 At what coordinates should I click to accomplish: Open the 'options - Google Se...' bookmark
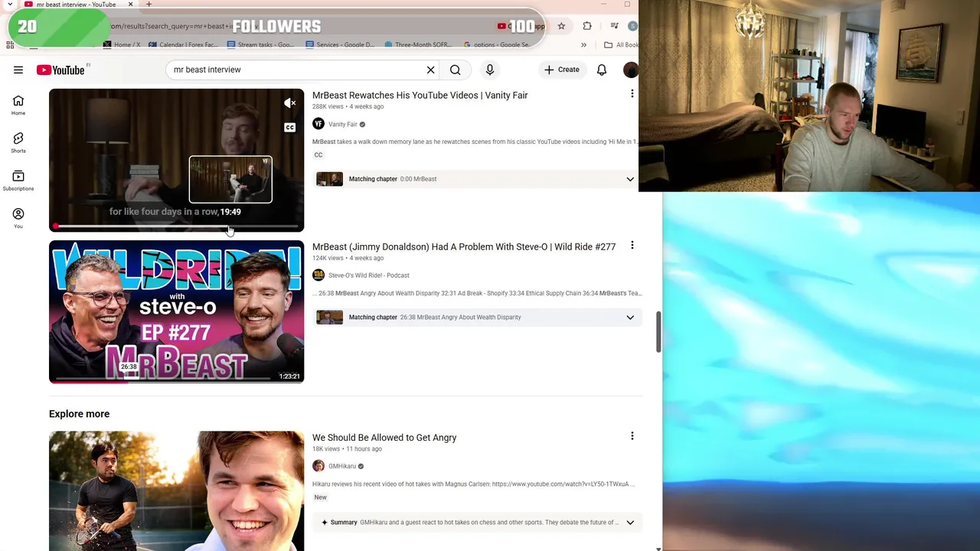(x=496, y=45)
